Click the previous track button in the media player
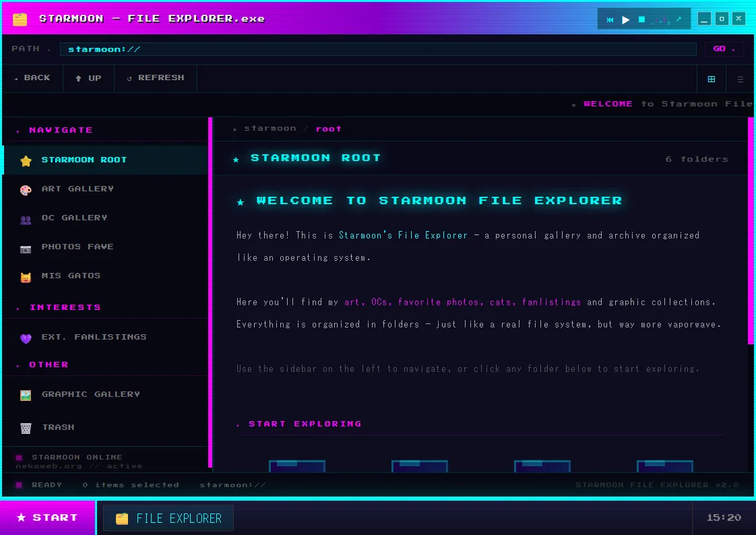Viewport: 756px width, 535px height. 610,20
